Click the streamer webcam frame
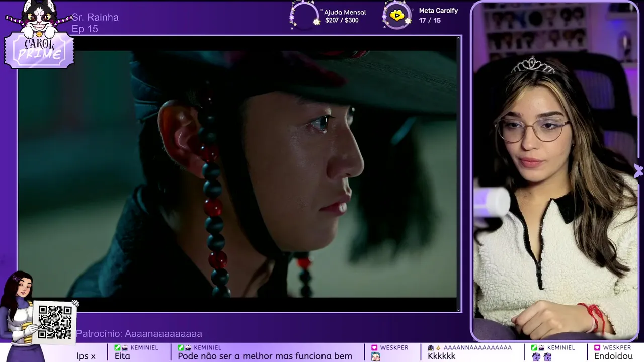This screenshot has width=644, height=362. 555,171
